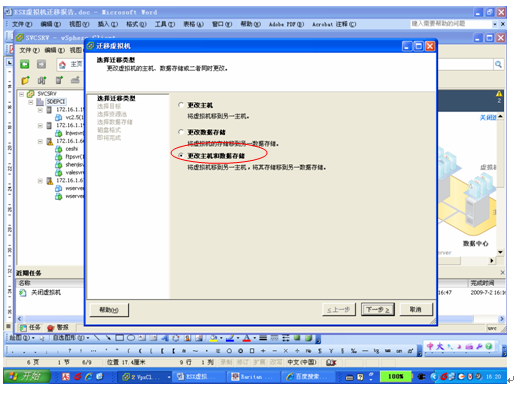The height and width of the screenshot is (399, 525).
Task: Open the 插入 menu in Word
Action: 107,24
